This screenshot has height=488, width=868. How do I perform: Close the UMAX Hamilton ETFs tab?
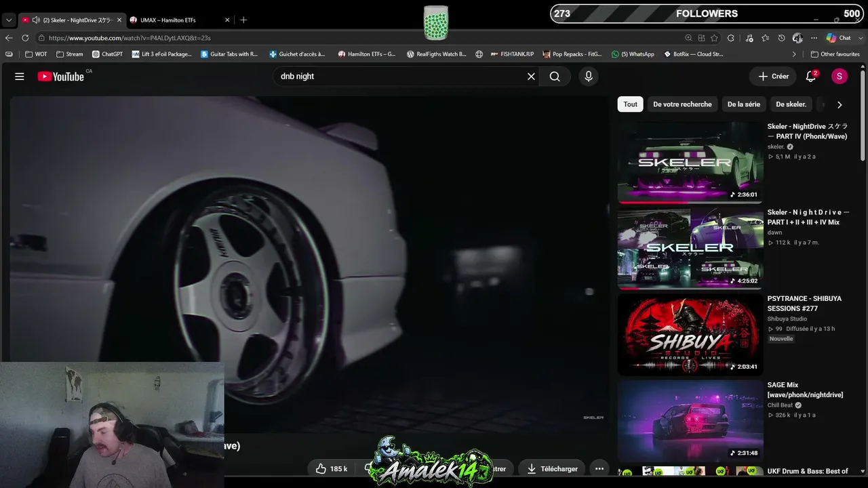click(227, 20)
